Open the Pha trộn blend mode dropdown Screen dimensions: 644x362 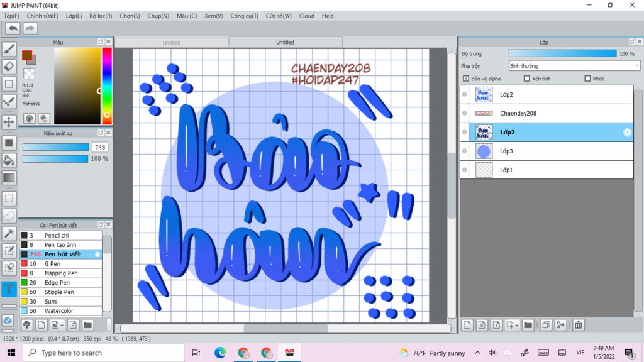574,65
